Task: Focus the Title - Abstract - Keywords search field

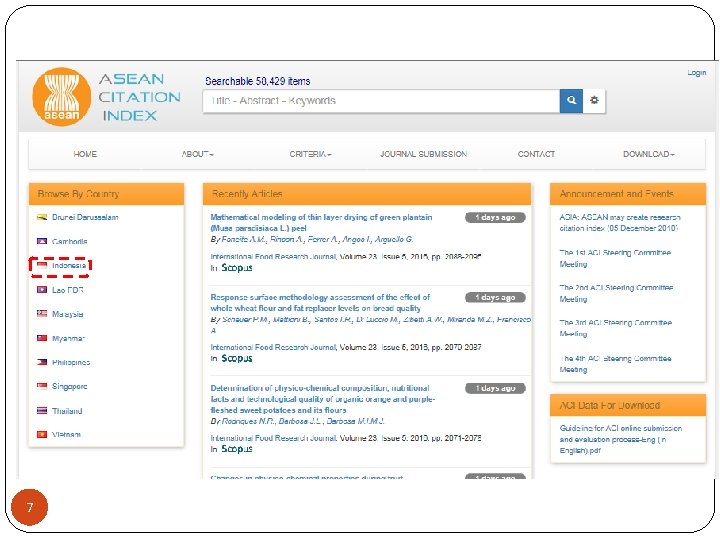Action: click(x=381, y=101)
